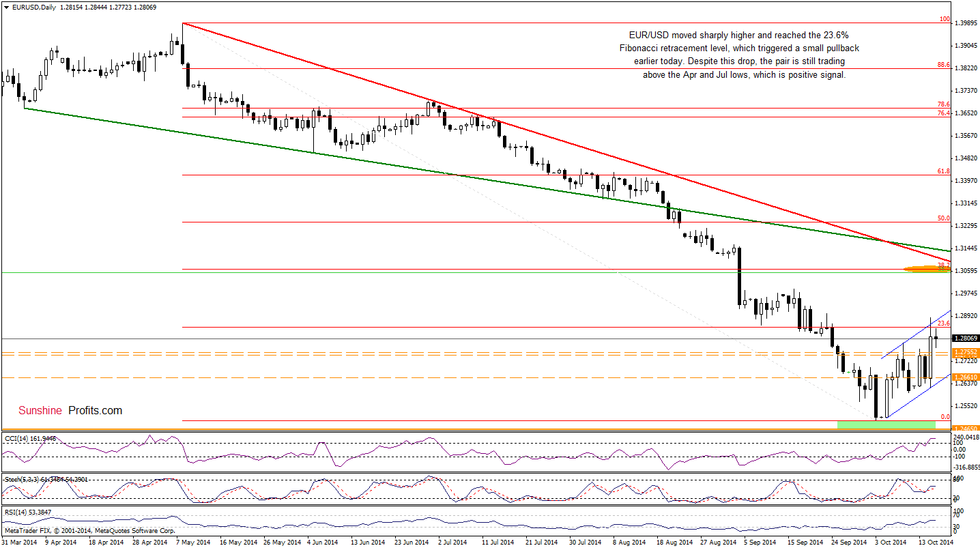Click the 23 Jun 2014 date label
The width and height of the screenshot is (980, 548).
412,542
